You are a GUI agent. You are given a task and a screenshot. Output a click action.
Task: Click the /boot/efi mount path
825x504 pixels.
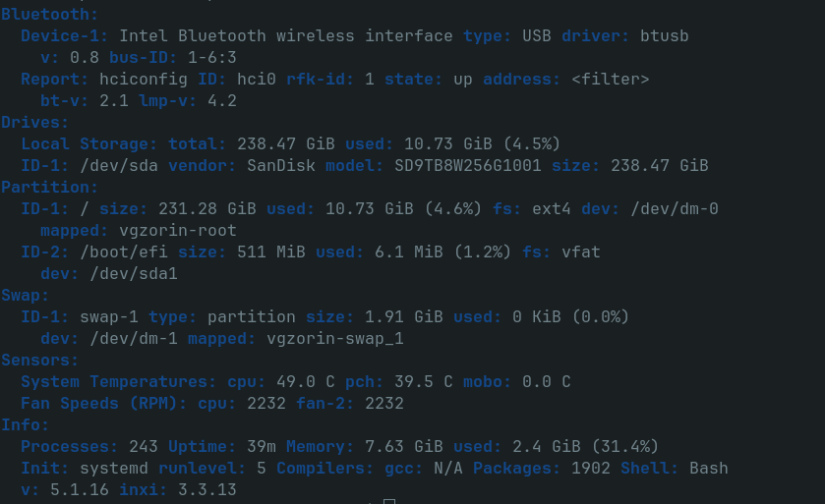click(124, 252)
